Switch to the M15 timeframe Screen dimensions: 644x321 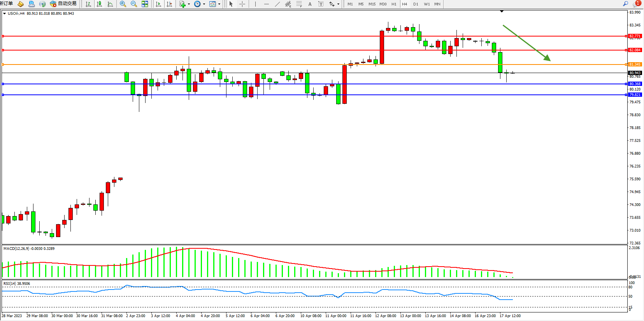point(372,4)
